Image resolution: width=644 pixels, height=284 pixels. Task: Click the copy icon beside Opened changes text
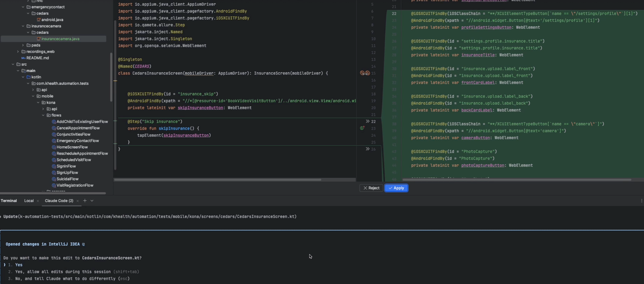83,244
